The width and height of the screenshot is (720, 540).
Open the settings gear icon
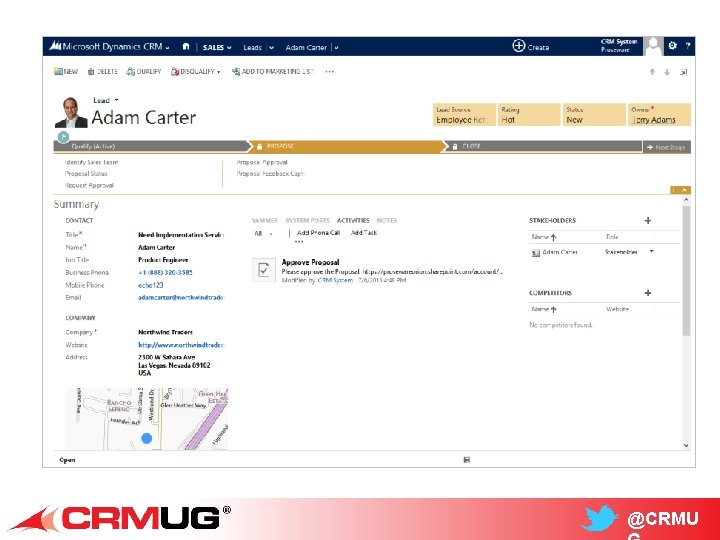point(672,45)
